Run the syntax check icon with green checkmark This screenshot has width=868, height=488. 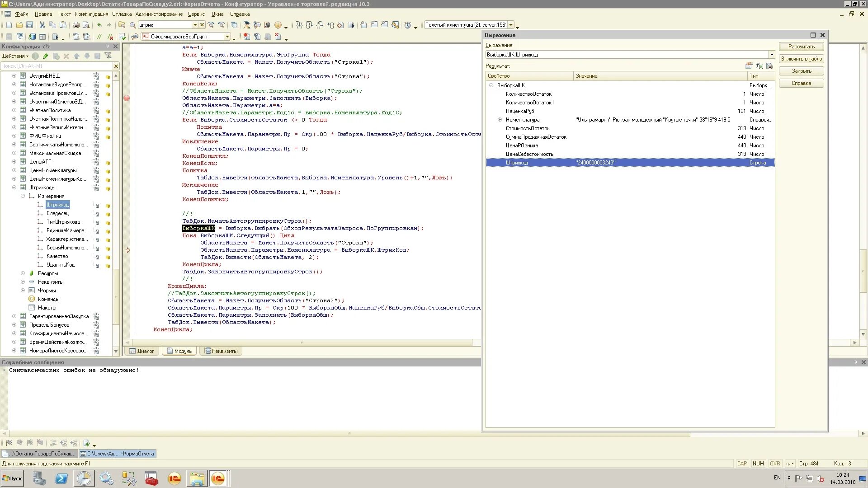122,37
